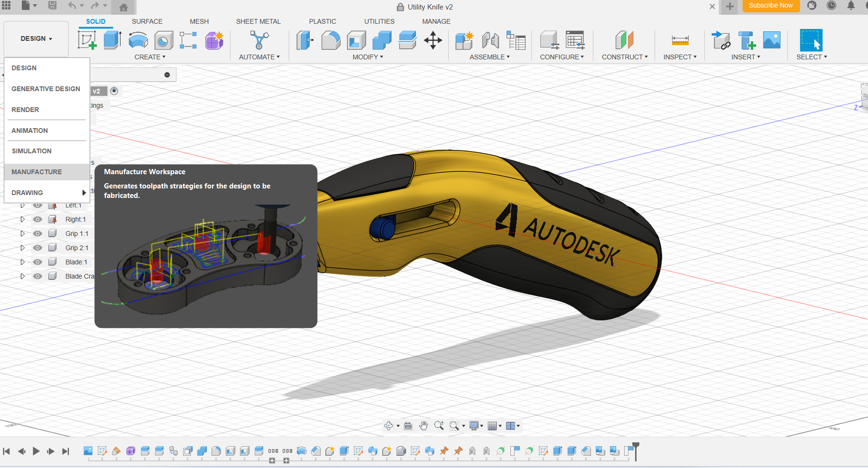The height and width of the screenshot is (468, 868).
Task: Open the Display Settings dropdown in navigation bar
Action: tap(476, 426)
